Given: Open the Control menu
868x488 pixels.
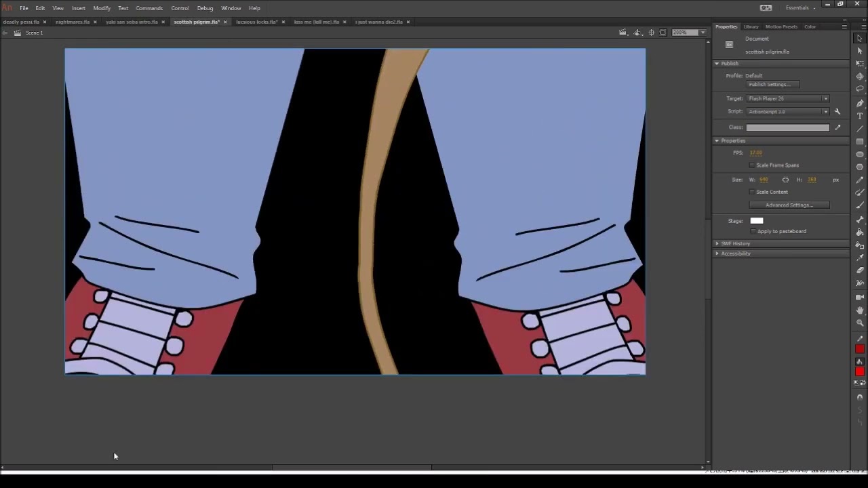Looking at the screenshot, I should pyautogui.click(x=180, y=8).
